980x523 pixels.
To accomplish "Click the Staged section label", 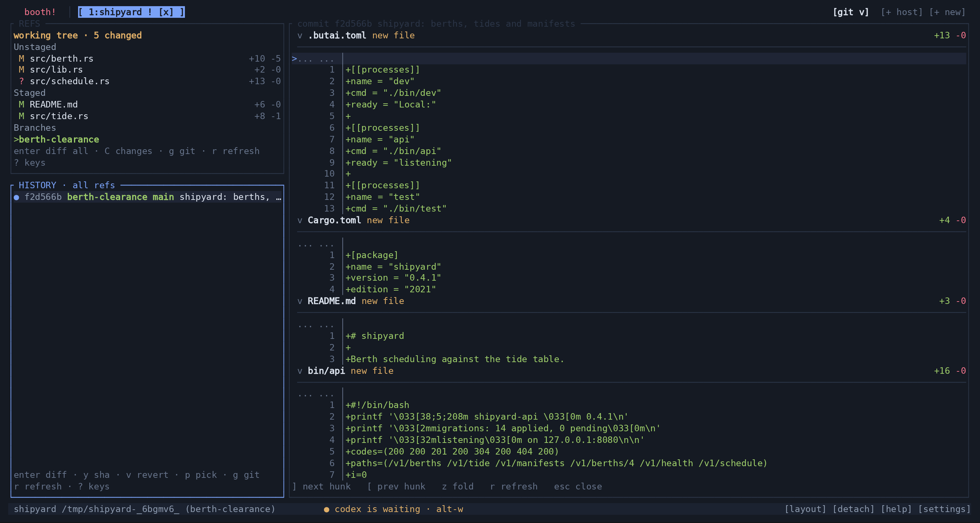I will (x=30, y=93).
